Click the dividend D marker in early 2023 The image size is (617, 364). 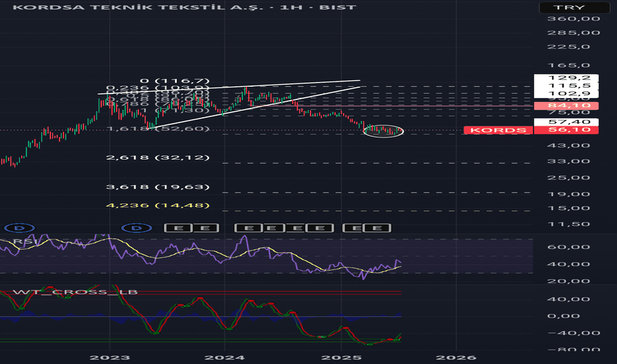(136, 228)
